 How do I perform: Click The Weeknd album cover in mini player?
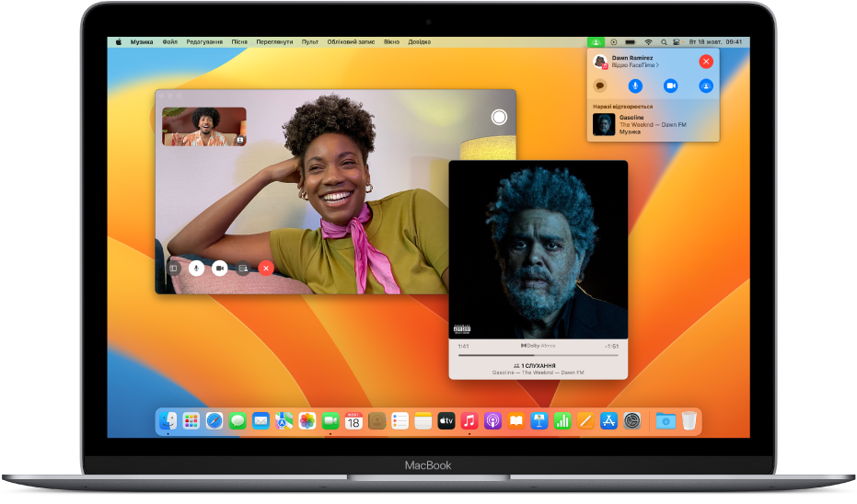[x=539, y=249]
